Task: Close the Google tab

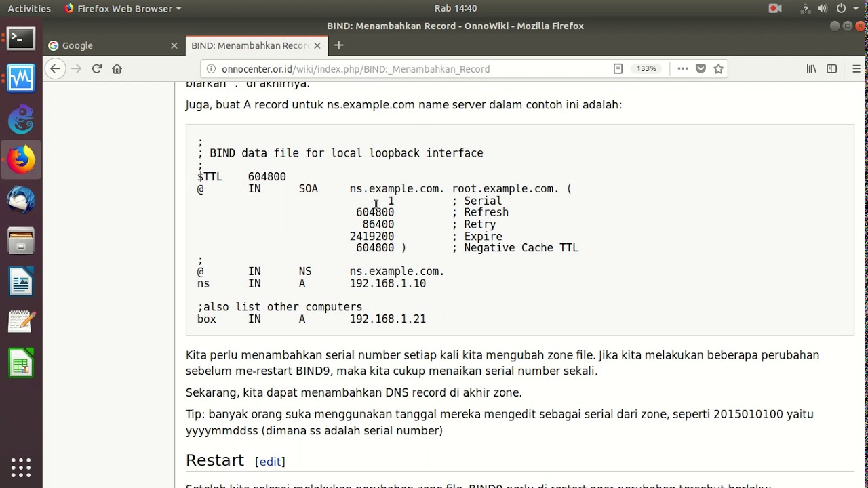Action: click(174, 45)
